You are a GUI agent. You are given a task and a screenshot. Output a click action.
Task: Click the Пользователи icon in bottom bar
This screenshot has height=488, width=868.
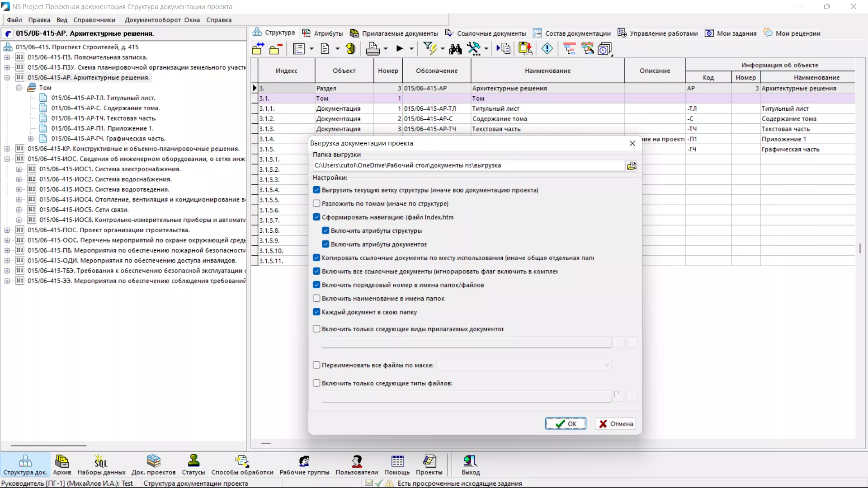tap(357, 465)
